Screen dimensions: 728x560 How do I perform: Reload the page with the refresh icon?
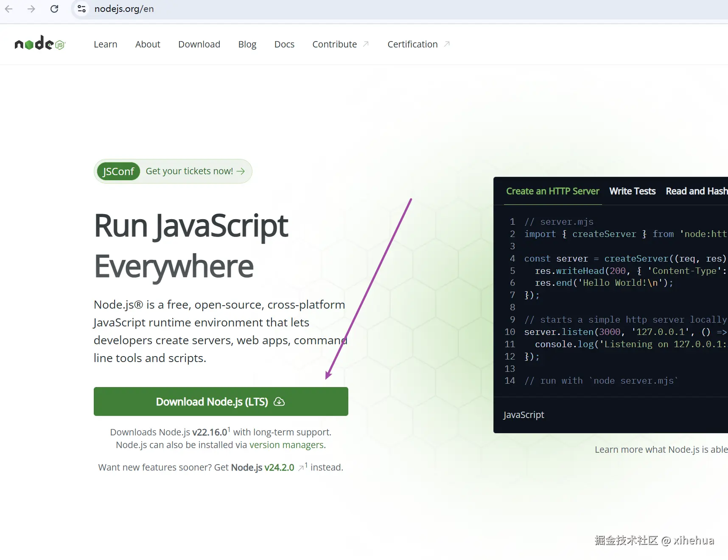click(54, 9)
